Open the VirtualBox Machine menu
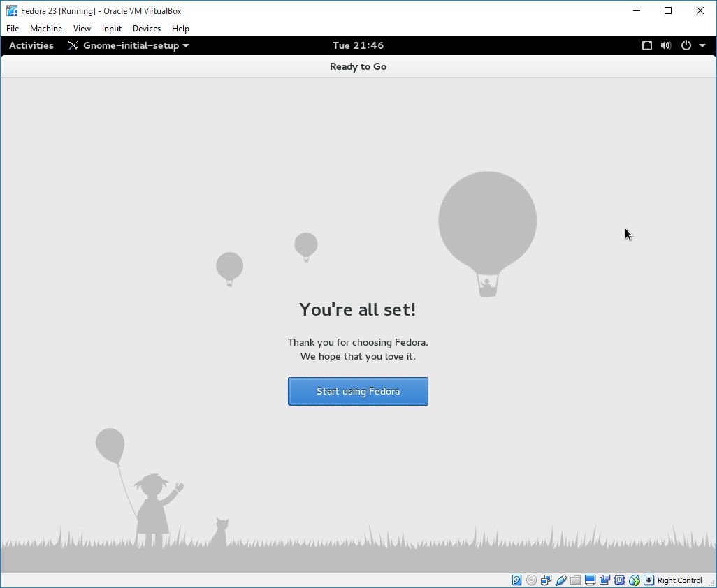The height and width of the screenshot is (588, 717). 46,29
